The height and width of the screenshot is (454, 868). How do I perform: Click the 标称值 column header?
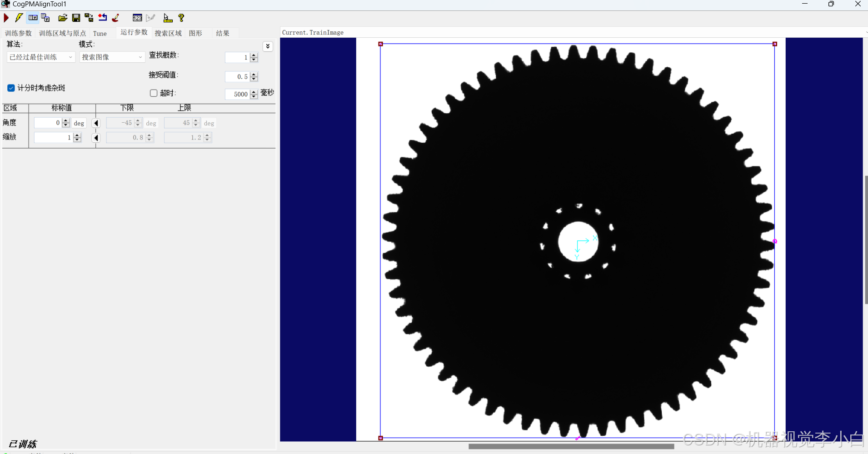tap(62, 108)
